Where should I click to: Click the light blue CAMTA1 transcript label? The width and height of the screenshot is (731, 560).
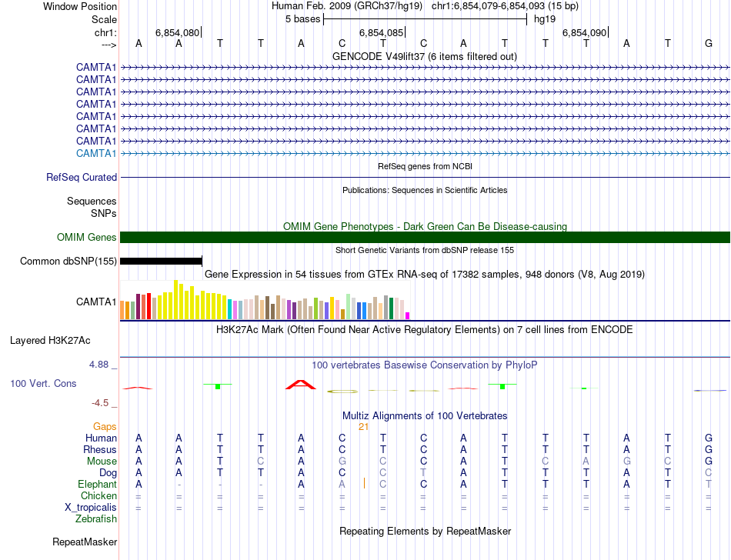[x=96, y=153]
